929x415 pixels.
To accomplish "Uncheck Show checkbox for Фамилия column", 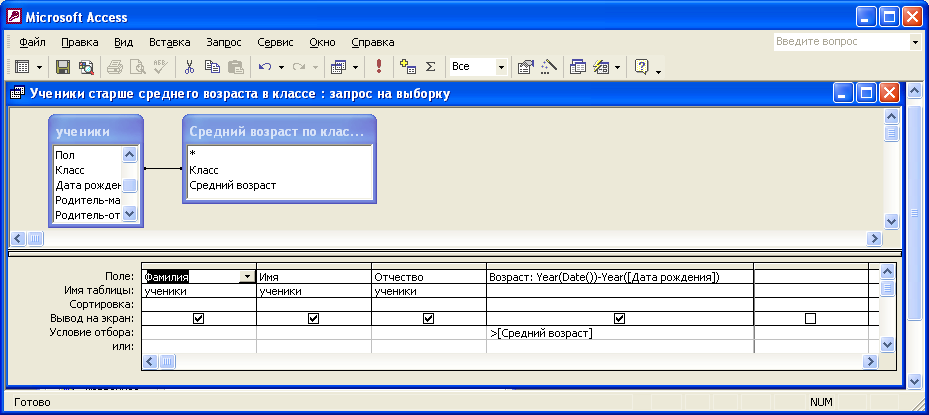I will coord(198,319).
